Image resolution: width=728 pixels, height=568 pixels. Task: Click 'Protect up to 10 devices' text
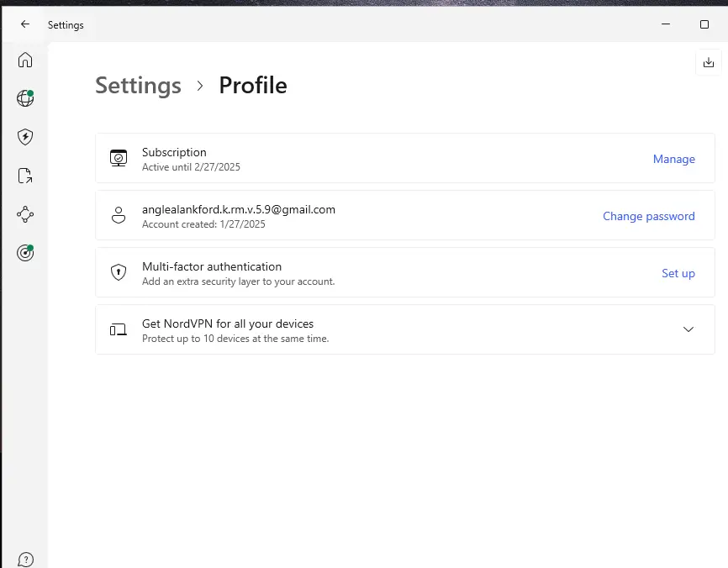[235, 339]
